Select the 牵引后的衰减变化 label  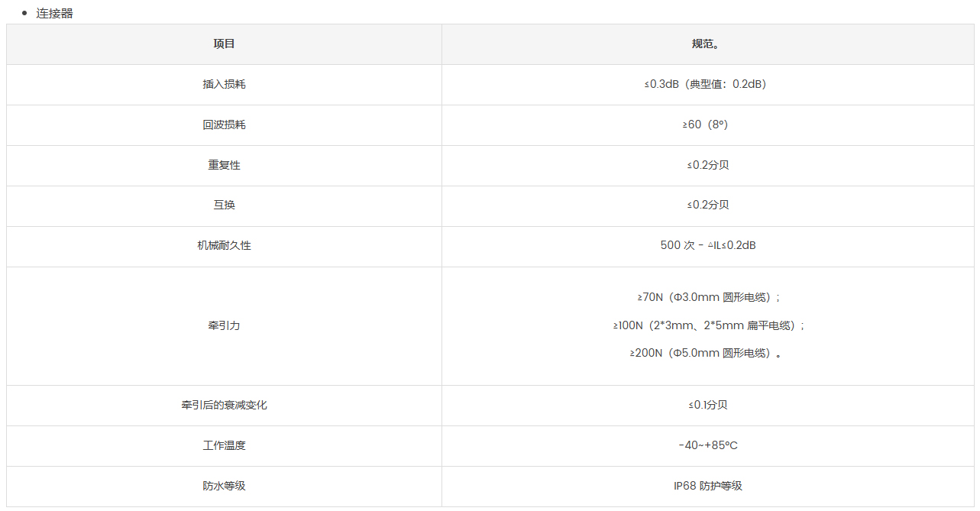(224, 406)
